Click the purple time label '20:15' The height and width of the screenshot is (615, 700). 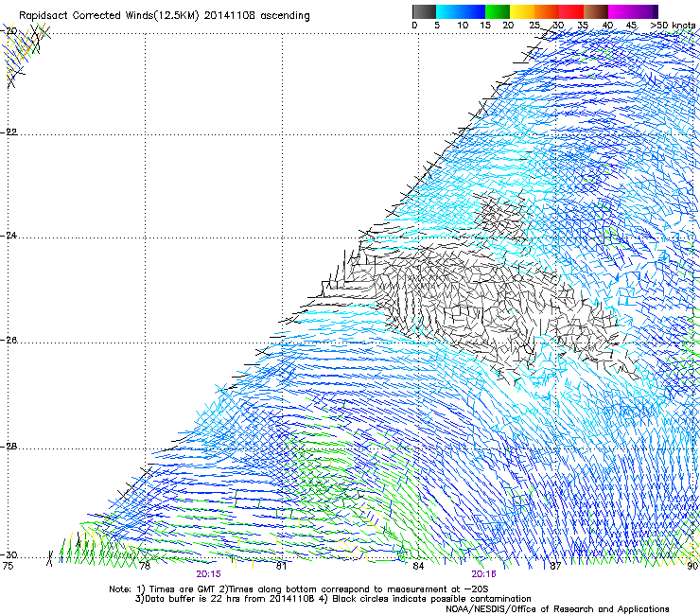coord(208,574)
